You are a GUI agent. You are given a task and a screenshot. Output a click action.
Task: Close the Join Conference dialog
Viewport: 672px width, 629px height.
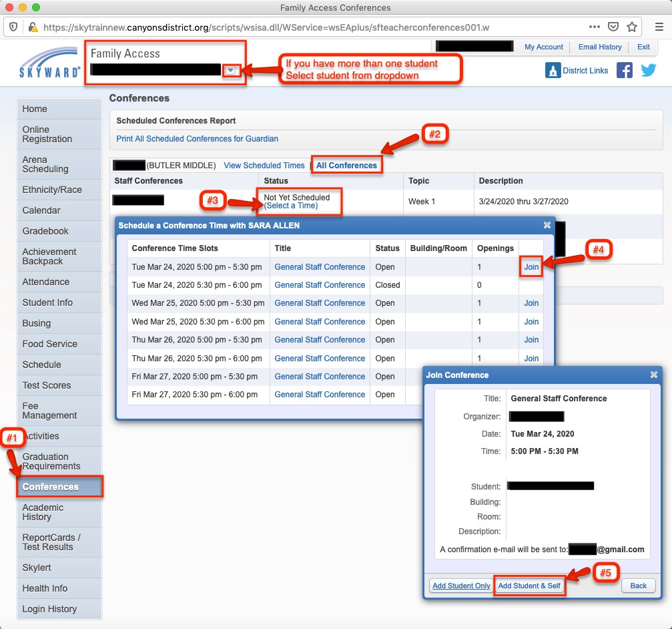[654, 375]
